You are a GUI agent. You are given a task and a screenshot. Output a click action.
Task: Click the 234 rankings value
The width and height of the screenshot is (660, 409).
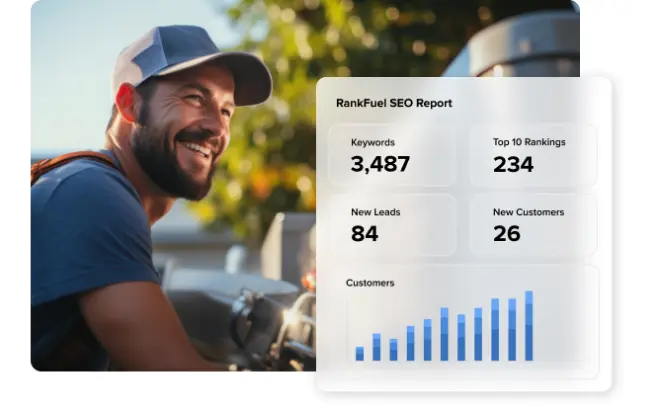point(514,164)
